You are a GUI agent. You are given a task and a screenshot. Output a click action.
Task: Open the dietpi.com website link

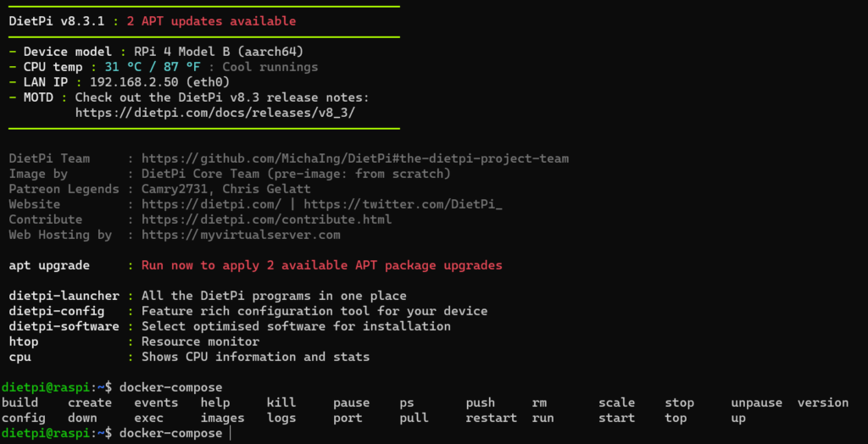(211, 204)
